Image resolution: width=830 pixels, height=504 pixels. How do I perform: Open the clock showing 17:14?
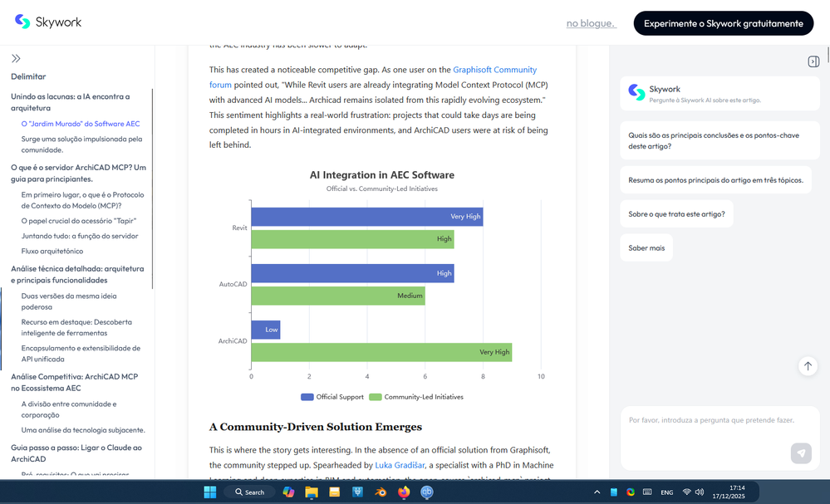pos(729,492)
